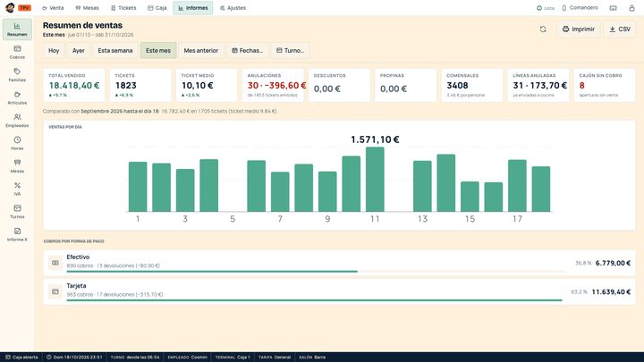Click the Tarifa General status entry

pos(275,357)
